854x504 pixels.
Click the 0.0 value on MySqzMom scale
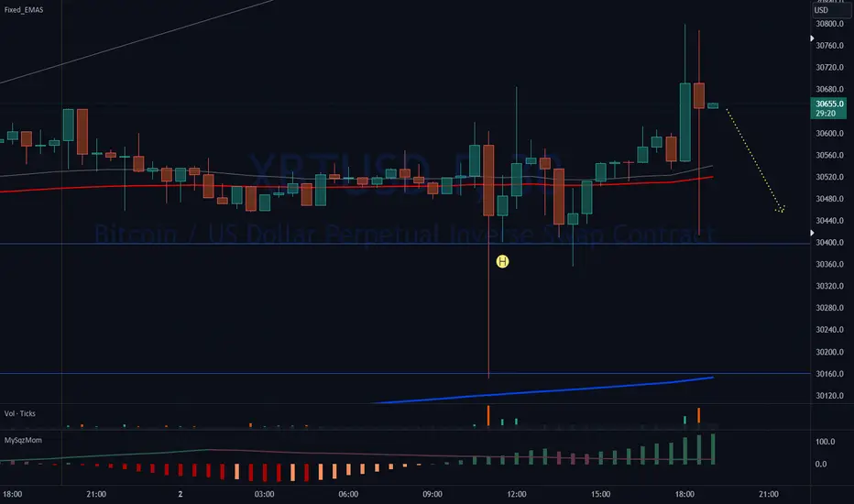(821, 465)
